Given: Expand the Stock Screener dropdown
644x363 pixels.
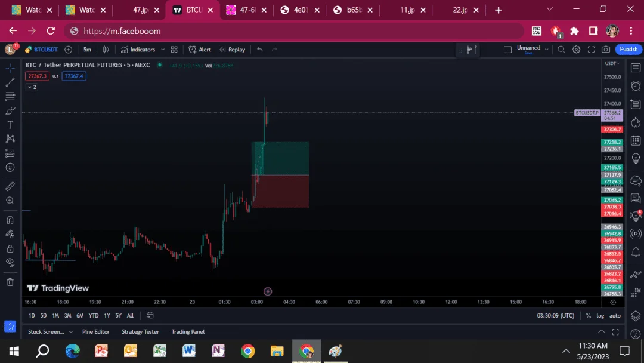Looking at the screenshot, I should 70,332.
